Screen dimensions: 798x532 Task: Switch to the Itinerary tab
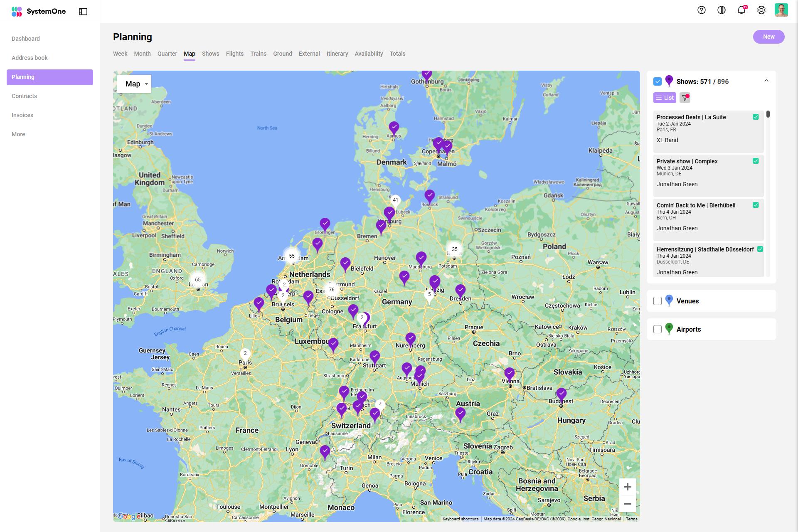click(337, 54)
